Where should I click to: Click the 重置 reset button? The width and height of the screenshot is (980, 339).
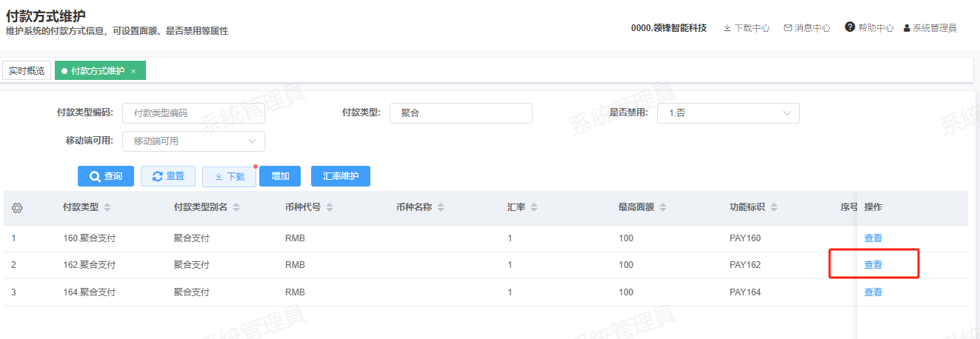point(168,176)
